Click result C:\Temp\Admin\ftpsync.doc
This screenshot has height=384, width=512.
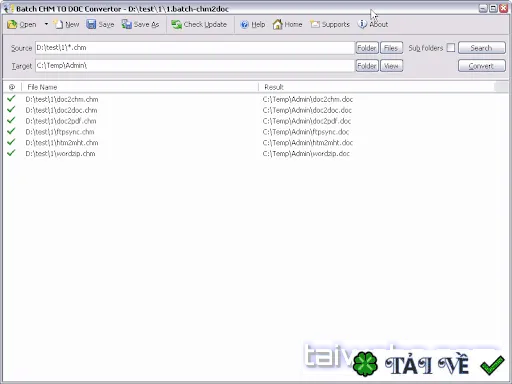coord(306,132)
